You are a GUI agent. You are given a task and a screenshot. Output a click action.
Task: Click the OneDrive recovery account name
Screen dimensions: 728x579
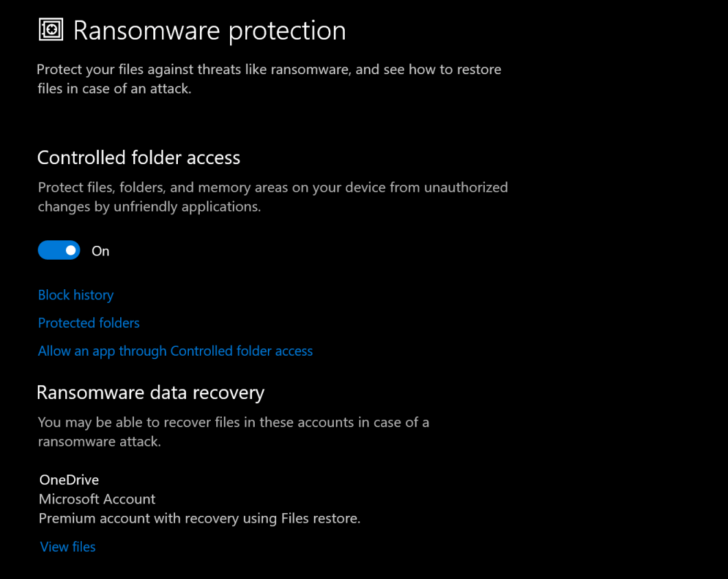69,479
